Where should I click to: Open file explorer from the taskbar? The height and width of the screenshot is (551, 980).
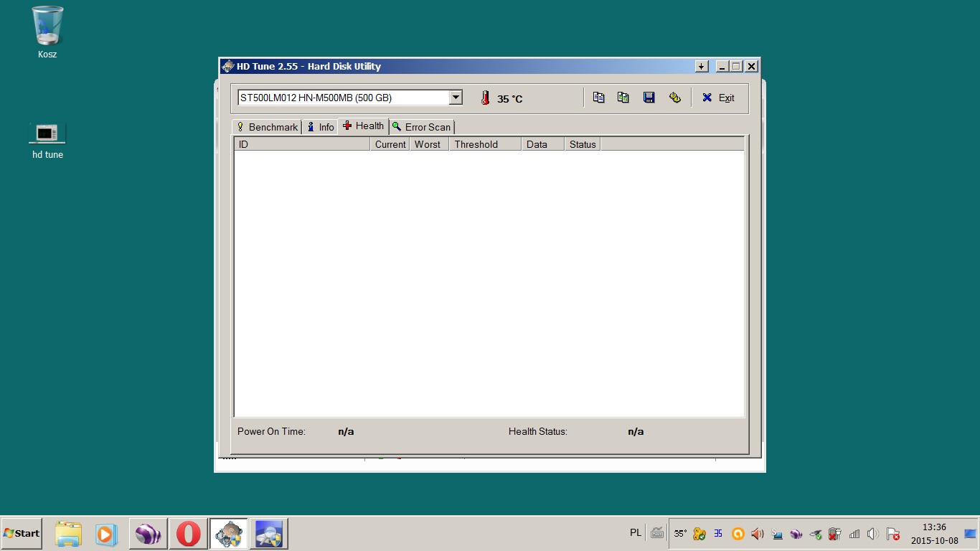(68, 534)
